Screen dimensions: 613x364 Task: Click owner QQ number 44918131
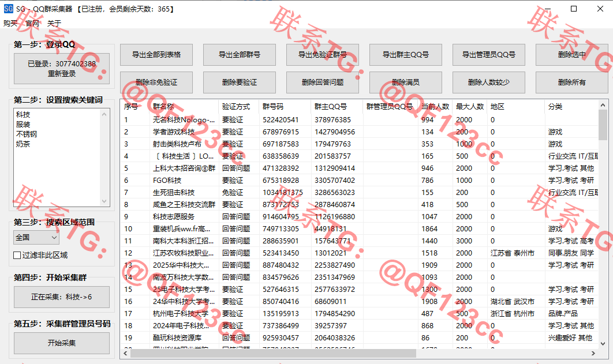tap(331, 229)
